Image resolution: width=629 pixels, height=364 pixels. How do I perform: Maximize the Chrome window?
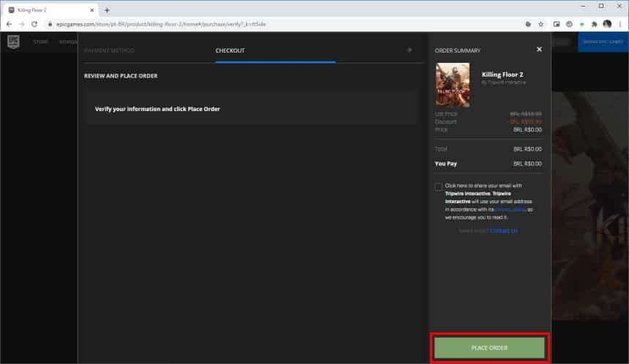pyautogui.click(x=601, y=6)
